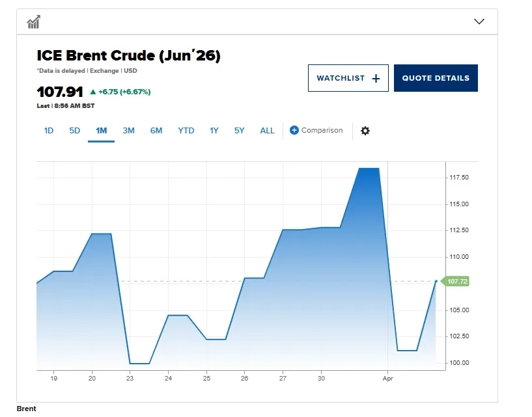532x417 pixels.
Task: Click the Apr label on the date axis
Action: pyautogui.click(x=388, y=378)
